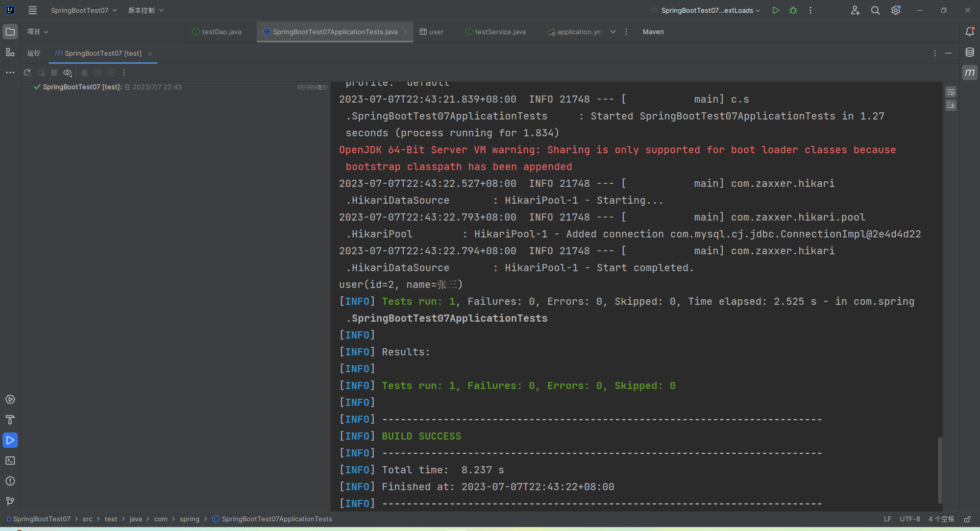This screenshot has height=531, width=980.
Task: Click the rerun failed tests icon
Action: (x=41, y=73)
